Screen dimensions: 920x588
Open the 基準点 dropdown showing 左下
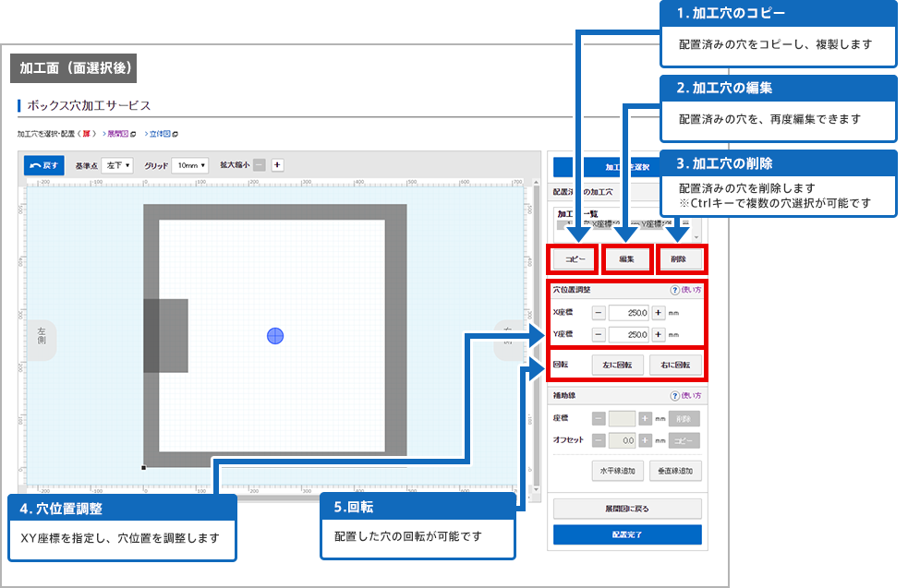tap(118, 165)
